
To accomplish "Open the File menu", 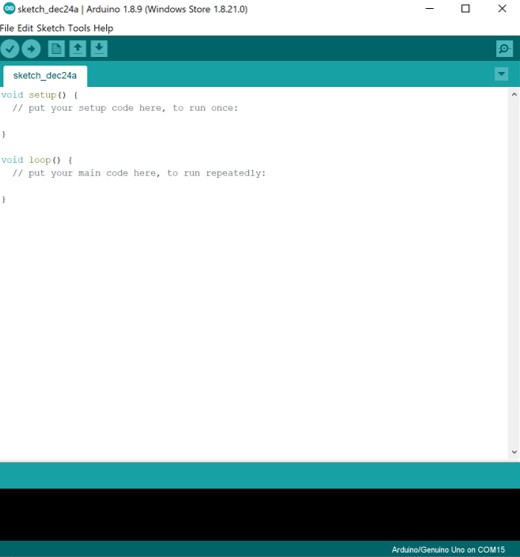I will (x=7, y=28).
